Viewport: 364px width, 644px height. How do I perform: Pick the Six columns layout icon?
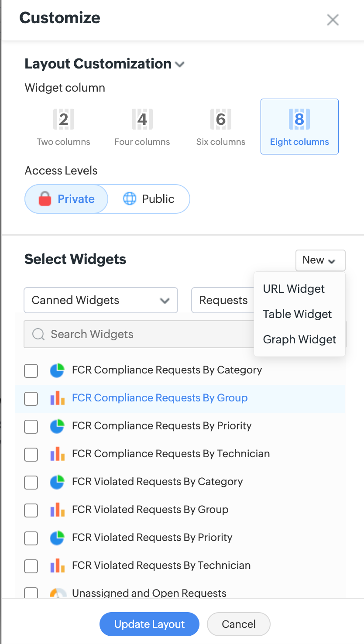click(221, 120)
